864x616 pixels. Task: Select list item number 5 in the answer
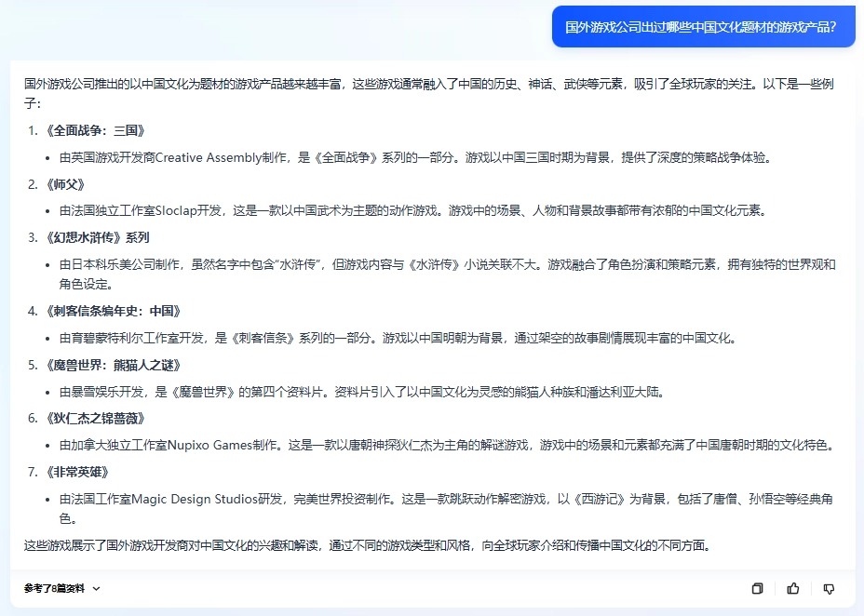click(x=114, y=365)
